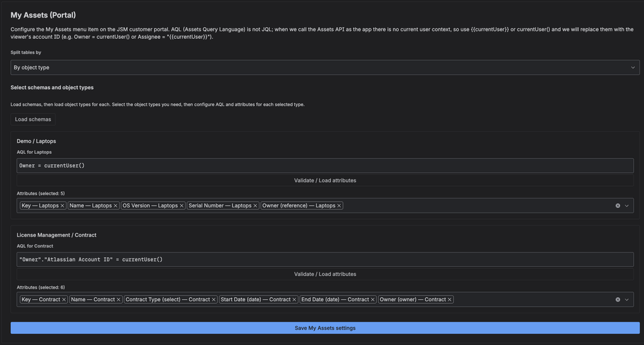Remove the End Date (date) — Contract chip
The width and height of the screenshot is (644, 345).
point(372,300)
